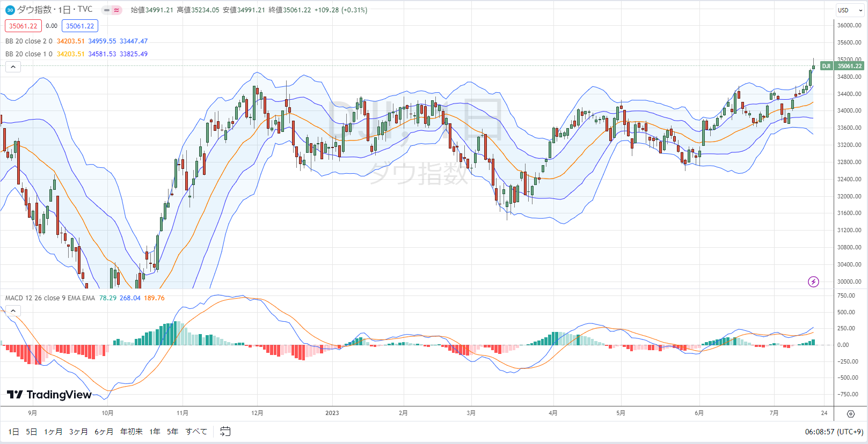Click the 24 date label on time axis
868x444 pixels.
point(824,413)
